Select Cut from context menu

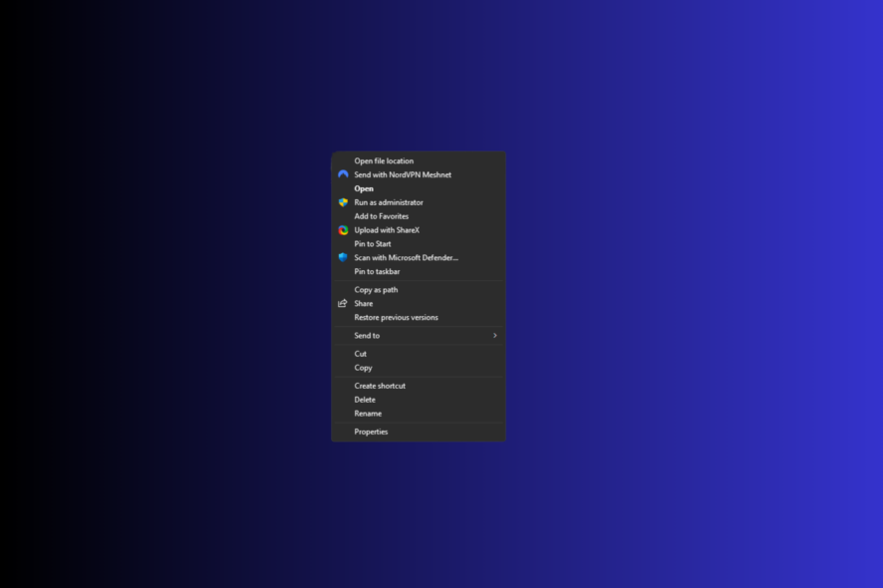coord(419,354)
